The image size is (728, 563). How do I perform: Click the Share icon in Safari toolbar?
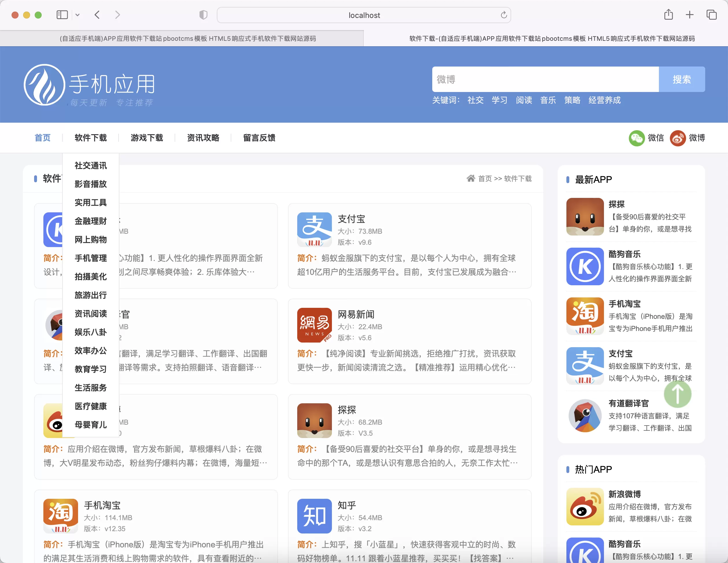pyautogui.click(x=668, y=15)
